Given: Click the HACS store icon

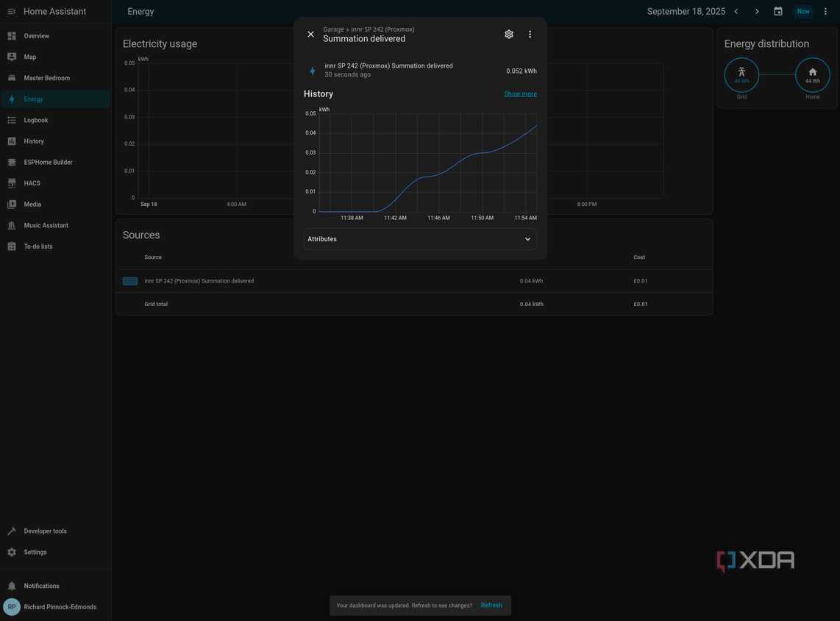Looking at the screenshot, I should click(x=12, y=183).
